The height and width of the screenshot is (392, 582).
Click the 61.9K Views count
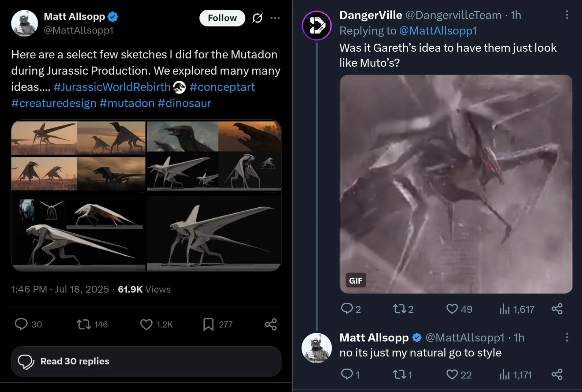pos(144,289)
